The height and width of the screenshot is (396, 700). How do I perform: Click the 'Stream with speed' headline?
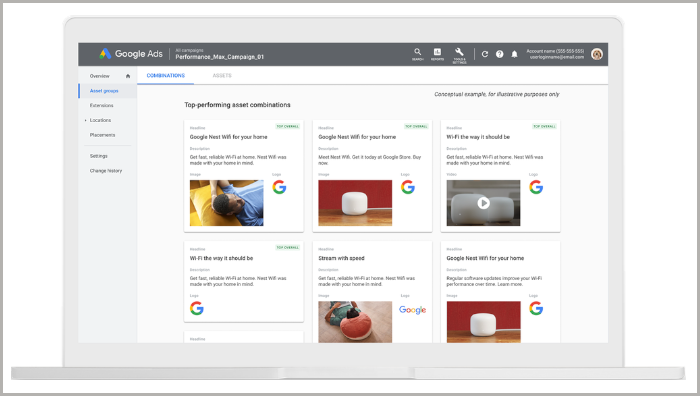[x=341, y=258]
